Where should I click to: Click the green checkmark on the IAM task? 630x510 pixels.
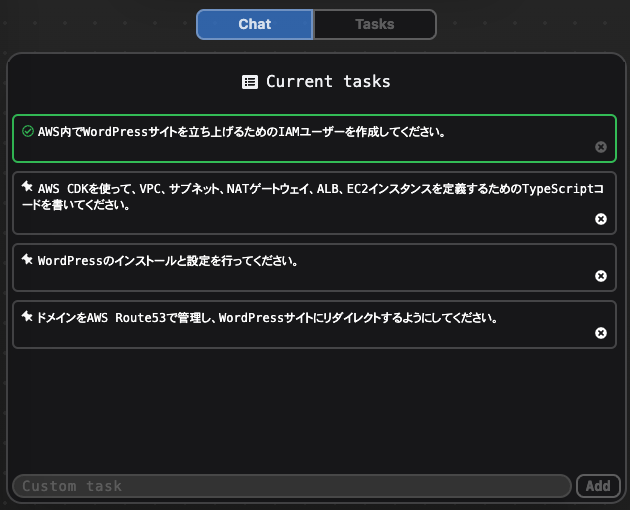28,131
